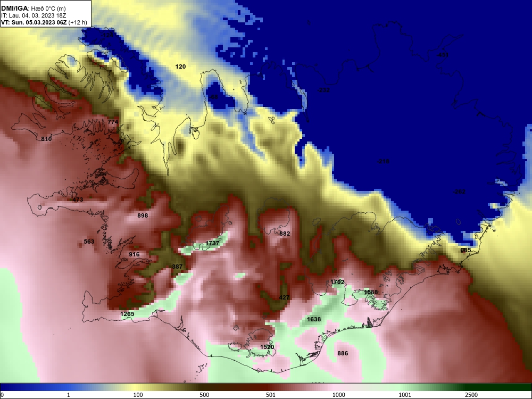Click the '473' value label on the map
Screen dimensions: 532x399
point(78,199)
